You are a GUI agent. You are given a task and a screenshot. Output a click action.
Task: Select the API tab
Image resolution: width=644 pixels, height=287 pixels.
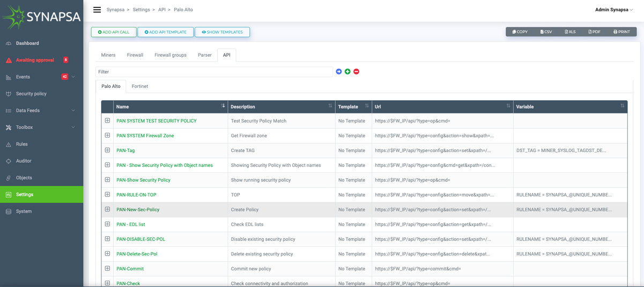point(227,55)
